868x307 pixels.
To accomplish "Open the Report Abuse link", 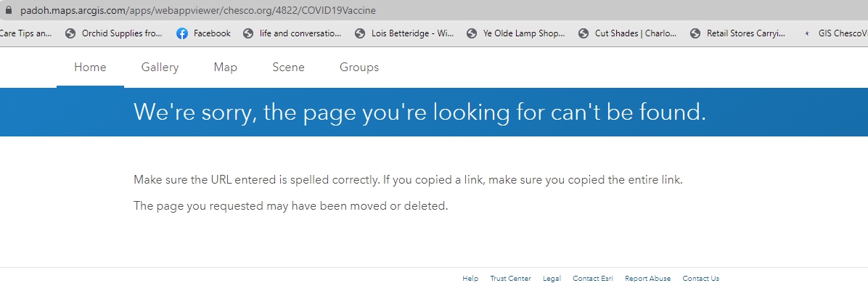I will 647,279.
